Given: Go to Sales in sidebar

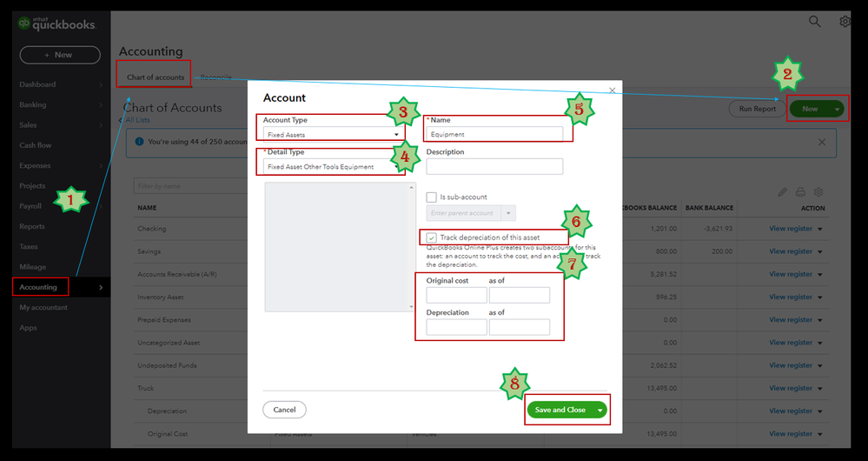Looking at the screenshot, I should (28, 125).
